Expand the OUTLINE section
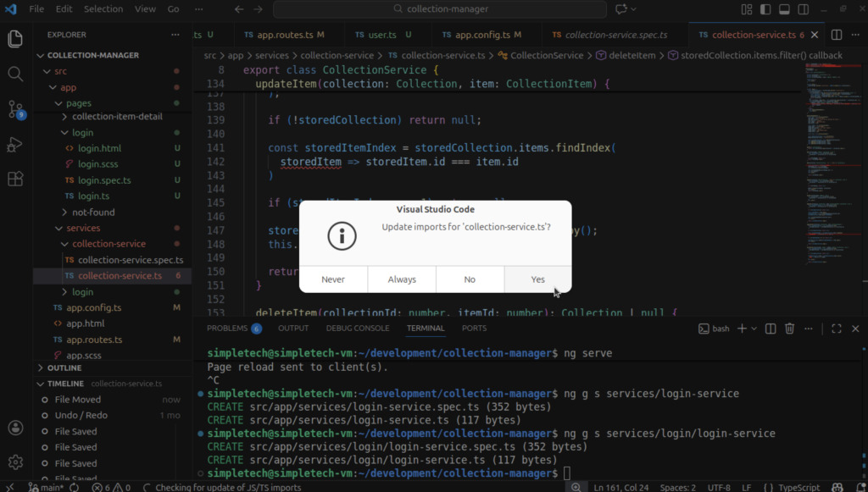This screenshot has height=492, width=868. 64,368
